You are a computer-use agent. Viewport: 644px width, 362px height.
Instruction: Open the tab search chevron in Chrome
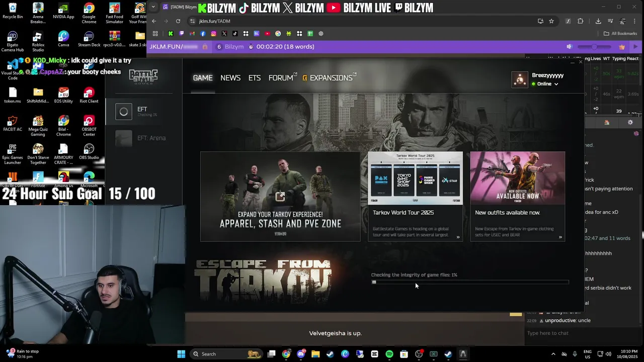[x=153, y=7]
